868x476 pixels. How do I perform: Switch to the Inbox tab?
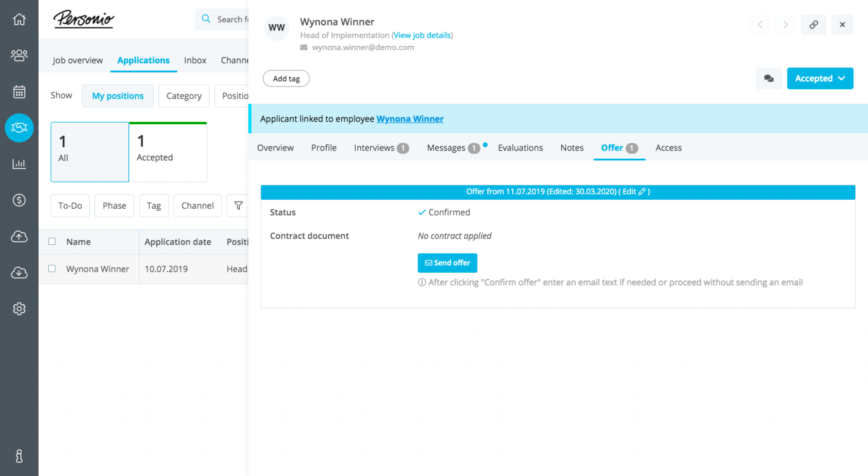pos(195,60)
